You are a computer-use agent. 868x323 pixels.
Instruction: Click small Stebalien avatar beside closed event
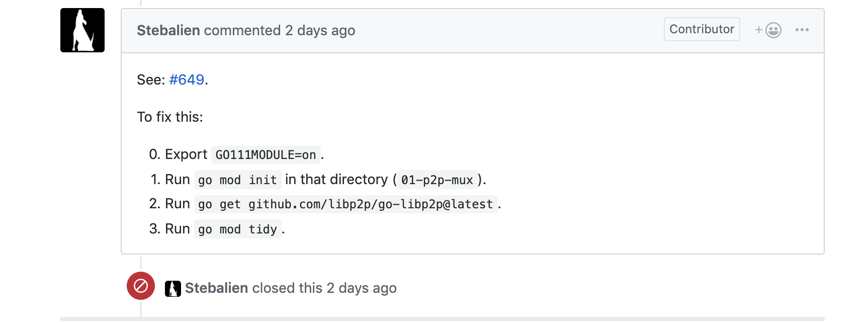coord(173,288)
